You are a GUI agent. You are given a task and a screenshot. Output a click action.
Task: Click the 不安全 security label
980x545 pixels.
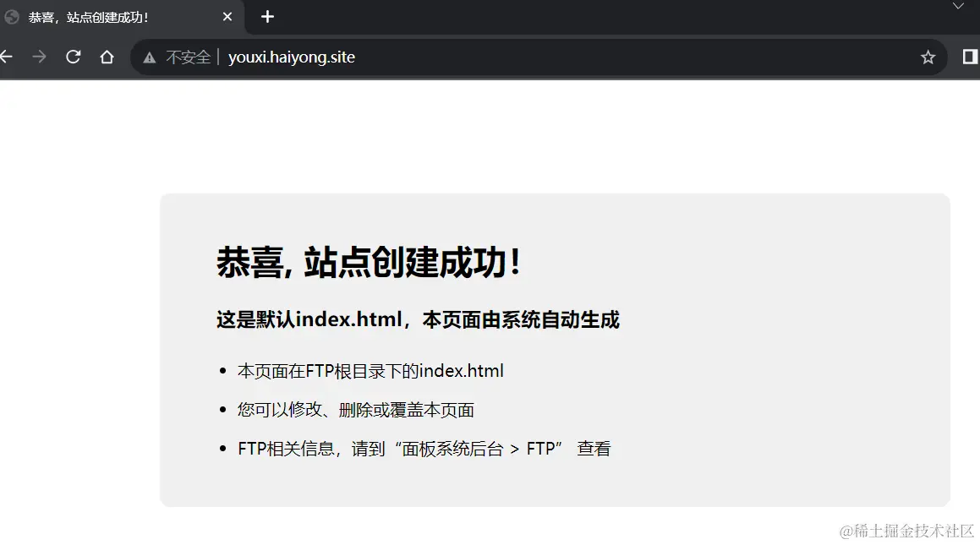pyautogui.click(x=188, y=57)
